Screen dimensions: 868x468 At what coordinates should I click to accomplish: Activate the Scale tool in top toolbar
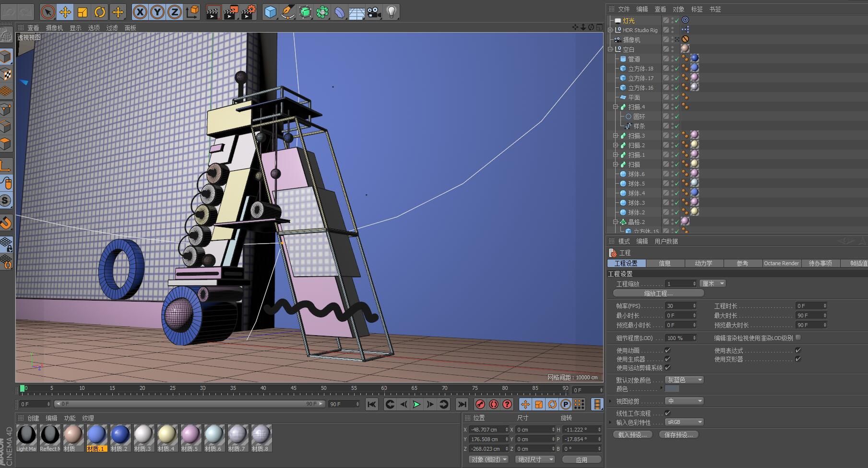pyautogui.click(x=83, y=12)
